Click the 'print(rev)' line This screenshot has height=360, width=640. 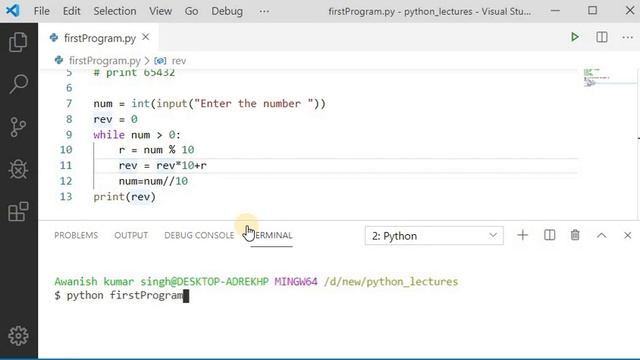(x=124, y=197)
